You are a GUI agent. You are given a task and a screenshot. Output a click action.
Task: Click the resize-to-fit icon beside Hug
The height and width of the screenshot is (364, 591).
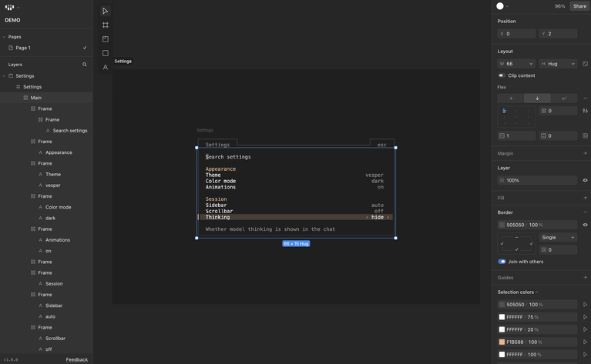coord(585,64)
